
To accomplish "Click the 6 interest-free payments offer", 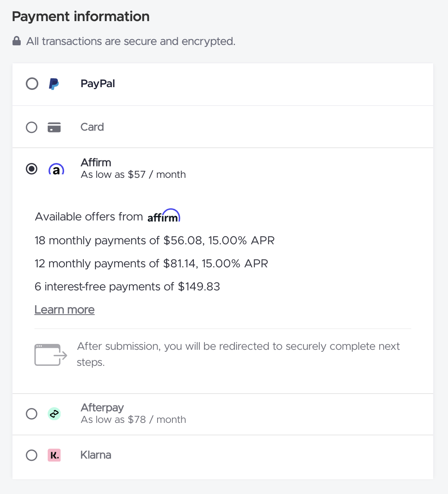I will coord(127,286).
